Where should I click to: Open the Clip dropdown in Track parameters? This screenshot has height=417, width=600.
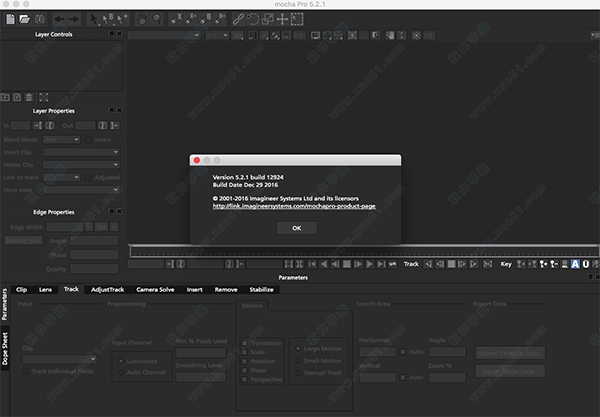[x=59, y=359]
